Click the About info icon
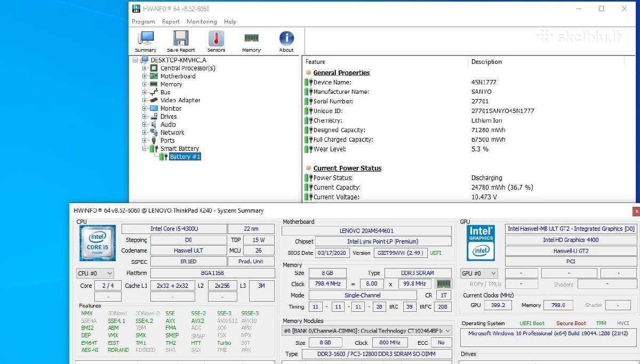640x364 pixels. [286, 38]
